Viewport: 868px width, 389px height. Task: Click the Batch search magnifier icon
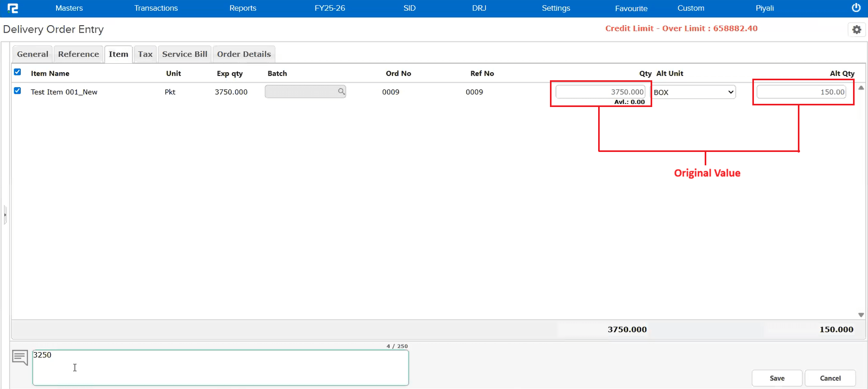[341, 91]
